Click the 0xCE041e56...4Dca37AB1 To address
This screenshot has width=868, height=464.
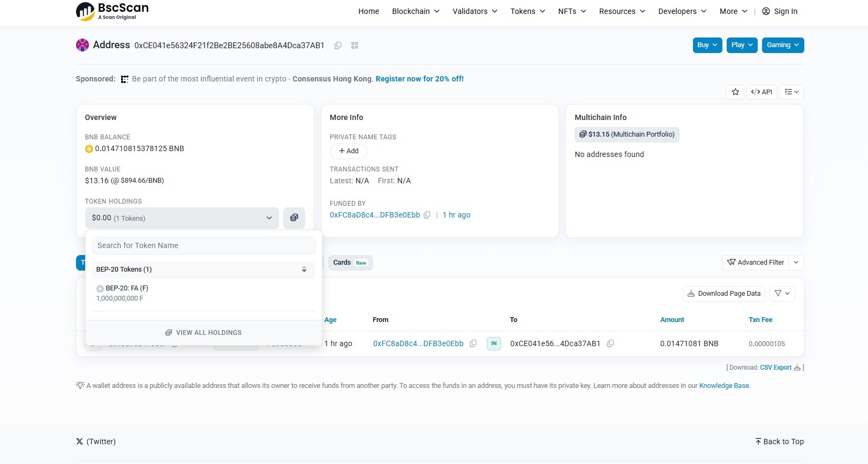point(555,343)
